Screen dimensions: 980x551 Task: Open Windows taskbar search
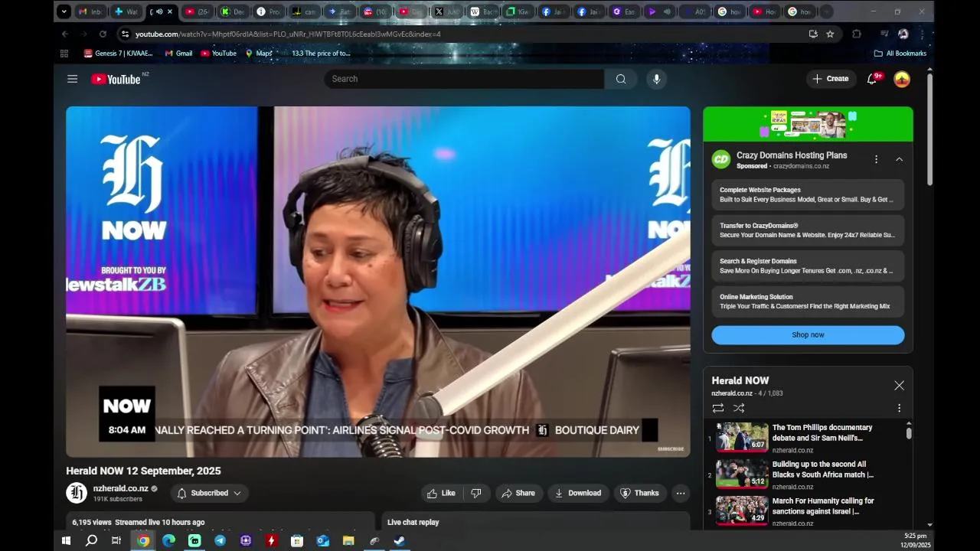pyautogui.click(x=92, y=540)
